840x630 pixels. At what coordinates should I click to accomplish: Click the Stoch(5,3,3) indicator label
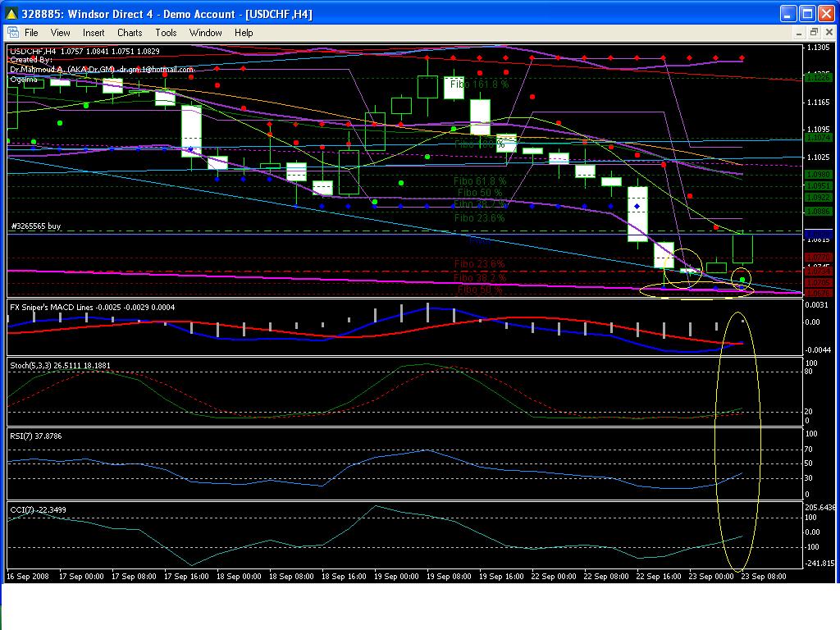point(59,365)
